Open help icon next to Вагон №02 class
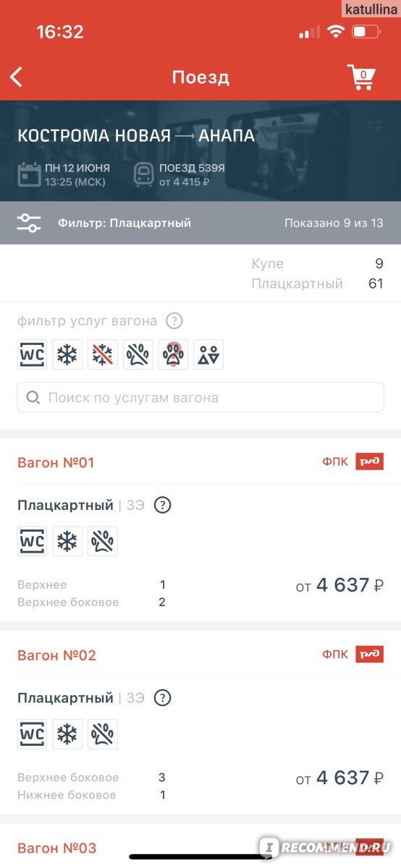 tap(163, 698)
